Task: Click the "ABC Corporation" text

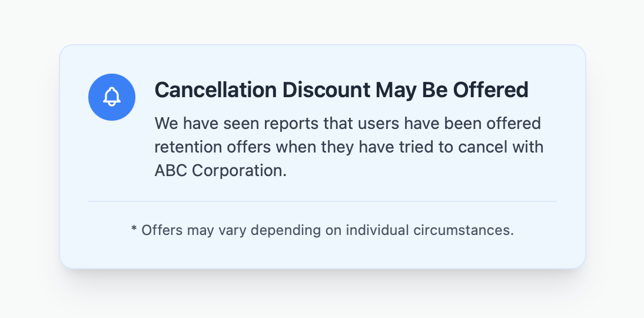Action: (x=224, y=170)
